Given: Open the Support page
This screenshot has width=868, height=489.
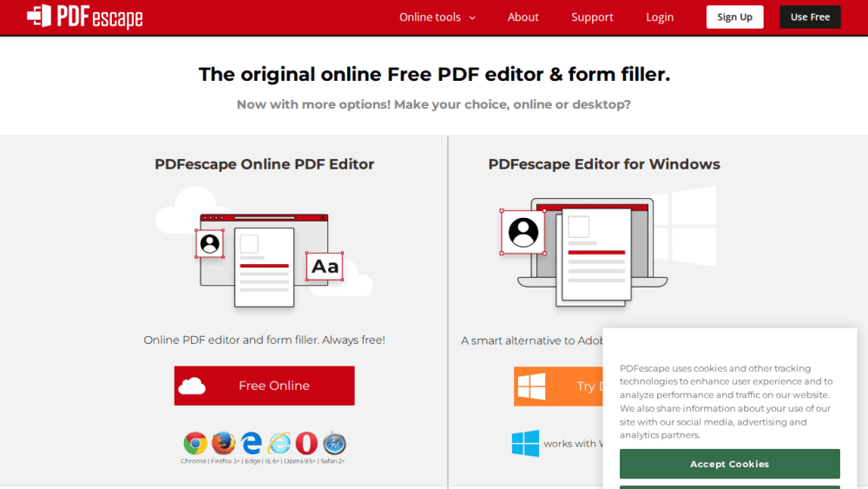Looking at the screenshot, I should 592,17.
